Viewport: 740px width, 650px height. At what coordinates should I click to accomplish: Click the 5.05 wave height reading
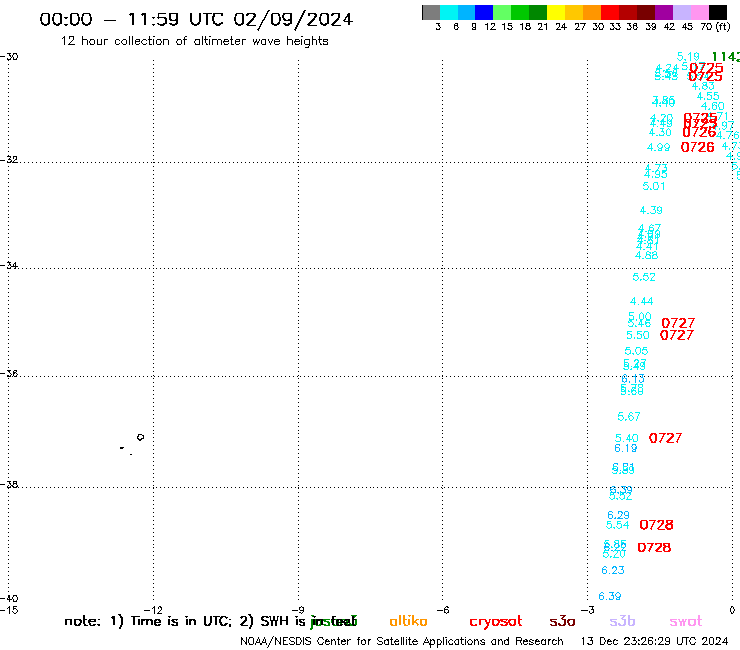click(637, 351)
